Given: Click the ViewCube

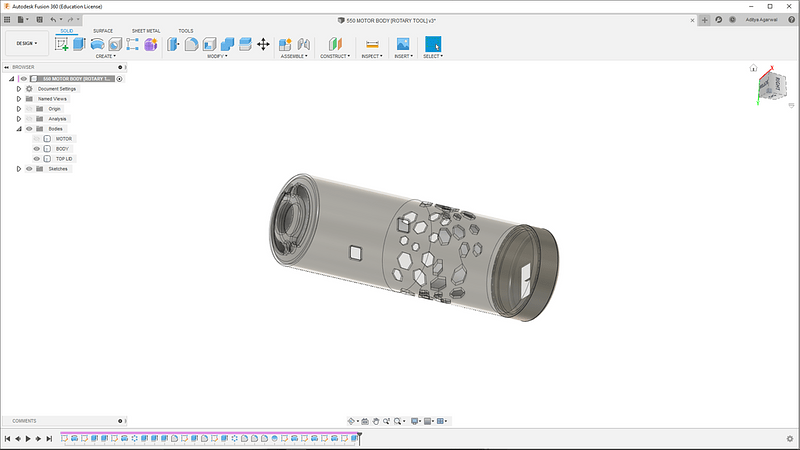Looking at the screenshot, I should 772,86.
